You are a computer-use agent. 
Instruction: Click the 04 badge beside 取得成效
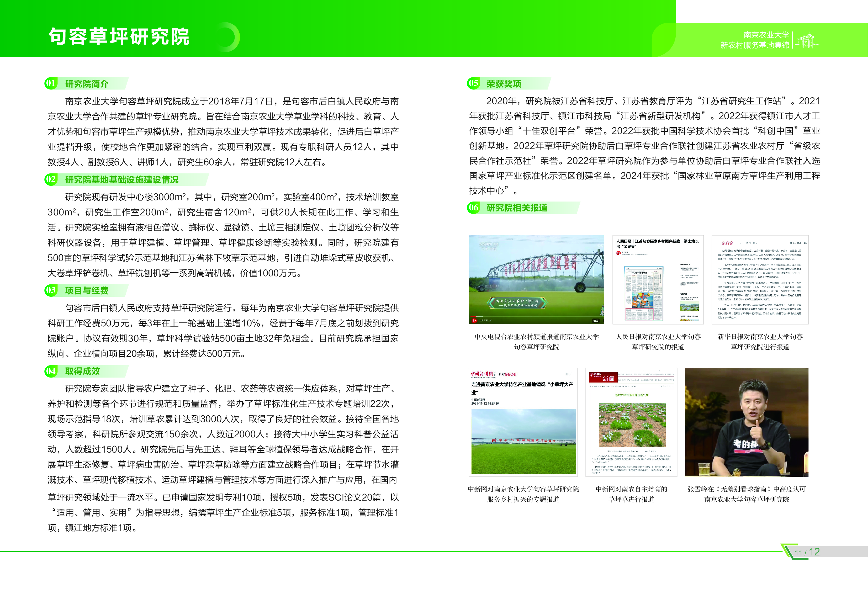pos(50,371)
